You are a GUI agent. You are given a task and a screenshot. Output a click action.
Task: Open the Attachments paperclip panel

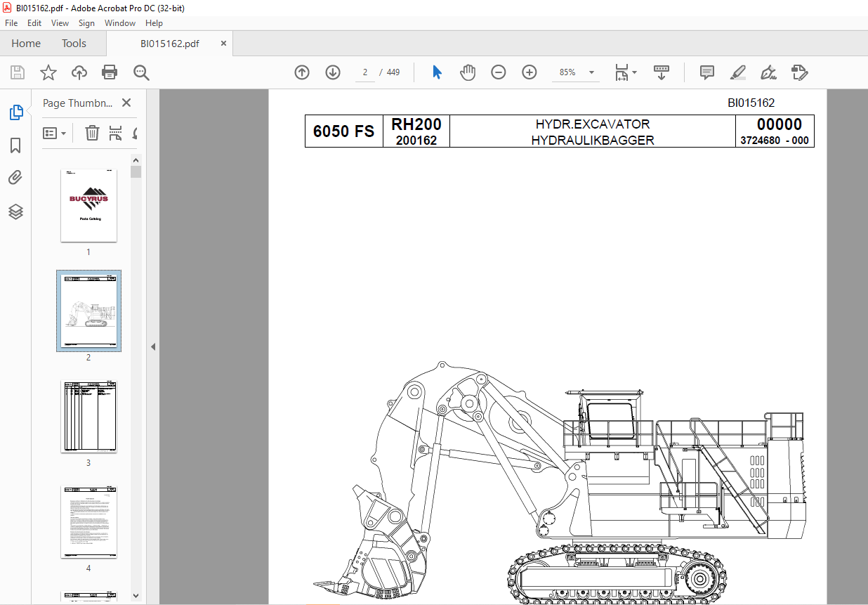15,178
